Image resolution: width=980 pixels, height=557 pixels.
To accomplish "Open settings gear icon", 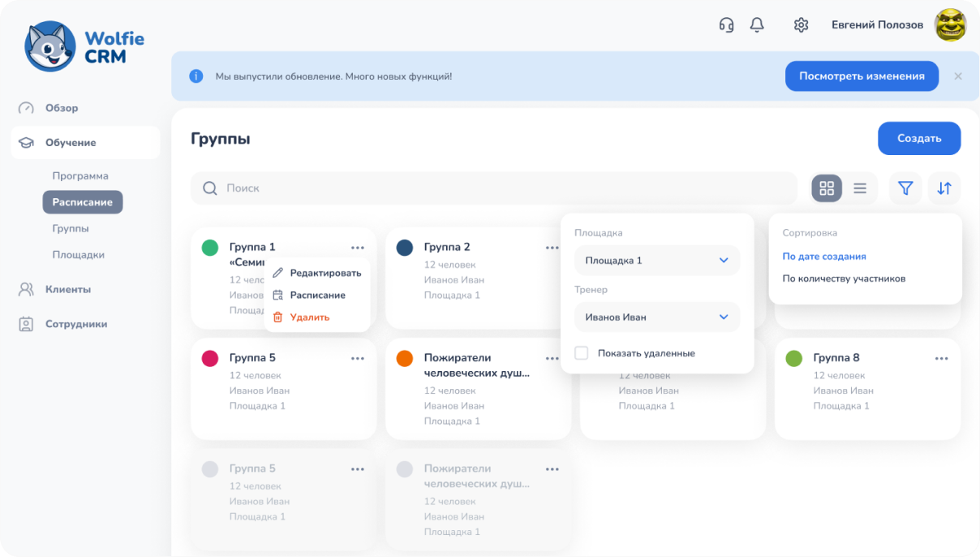I will [x=801, y=25].
